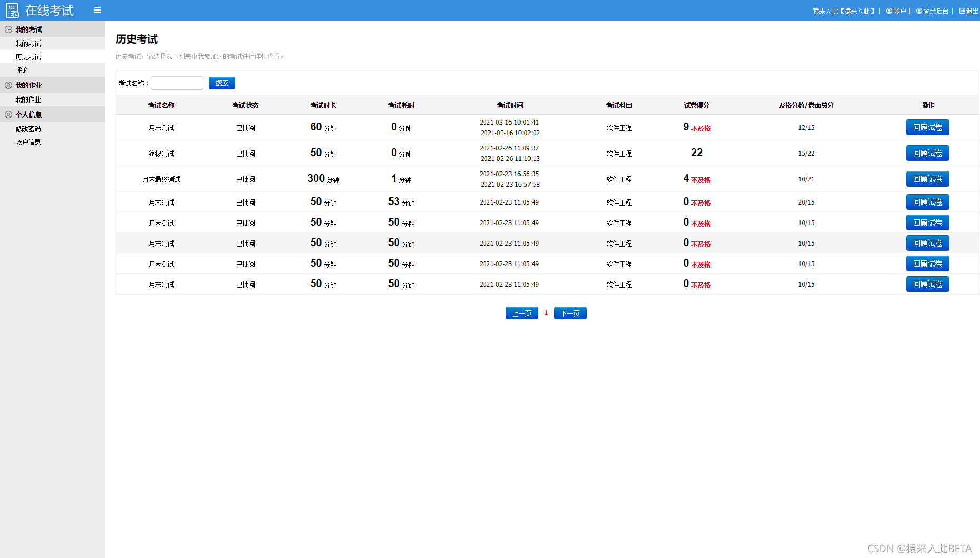
Task: Click the 2021-02-26 11:09:37 time cell
Action: [509, 148]
